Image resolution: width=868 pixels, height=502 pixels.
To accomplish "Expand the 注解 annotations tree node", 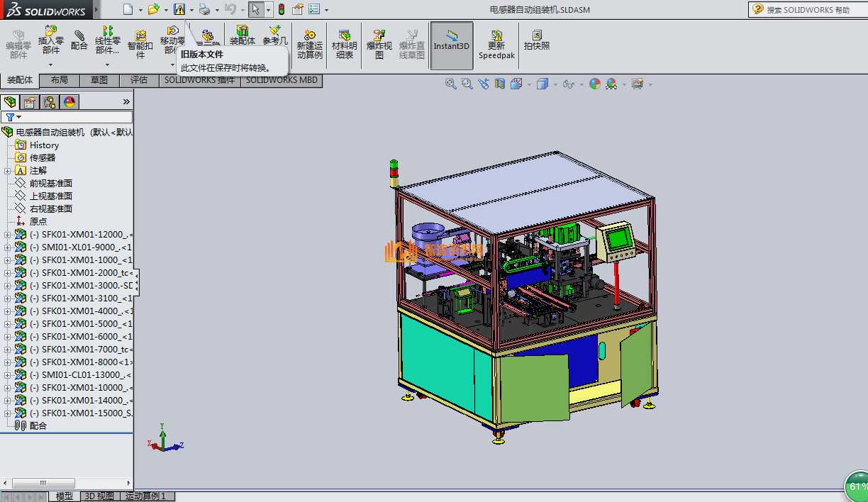I will pyautogui.click(x=7, y=171).
